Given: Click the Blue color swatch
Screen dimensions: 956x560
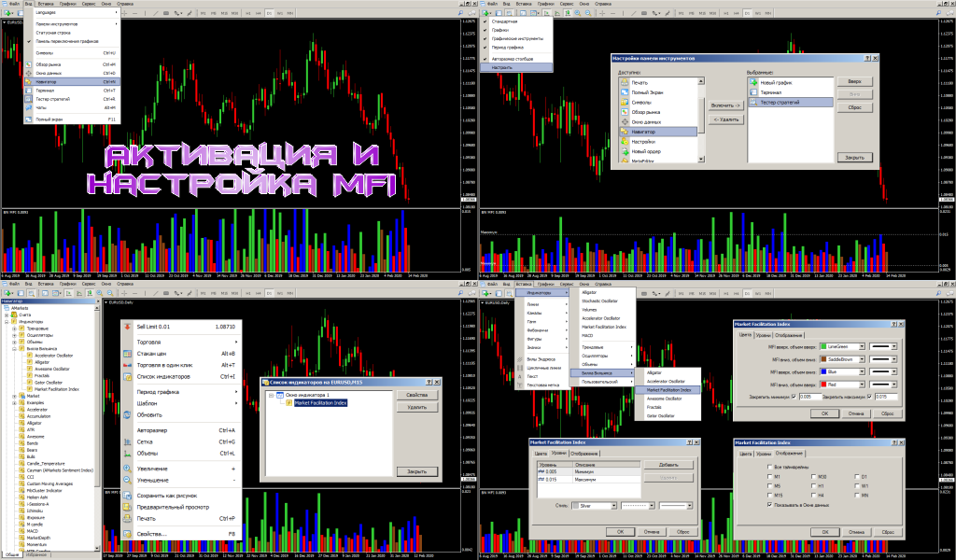Looking at the screenshot, I should (x=823, y=371).
